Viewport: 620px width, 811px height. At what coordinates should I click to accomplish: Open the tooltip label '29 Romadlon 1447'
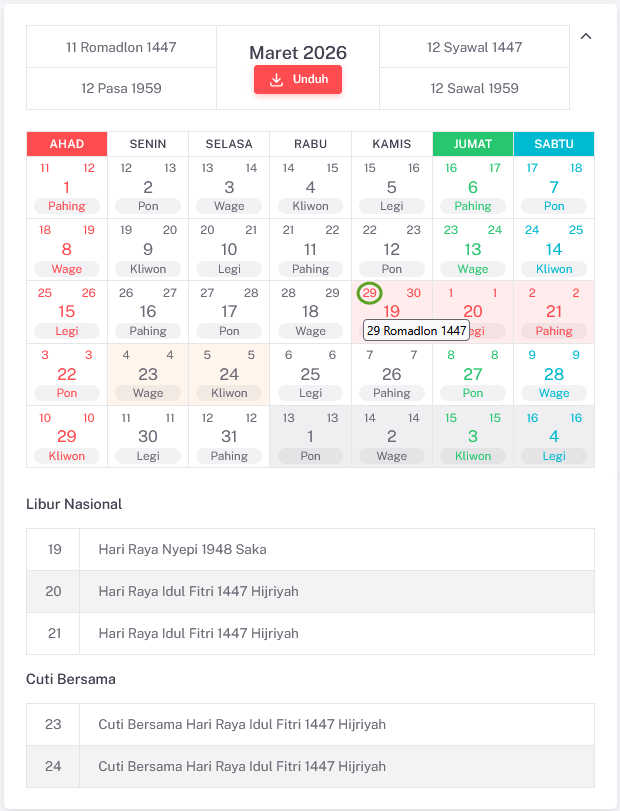point(417,330)
